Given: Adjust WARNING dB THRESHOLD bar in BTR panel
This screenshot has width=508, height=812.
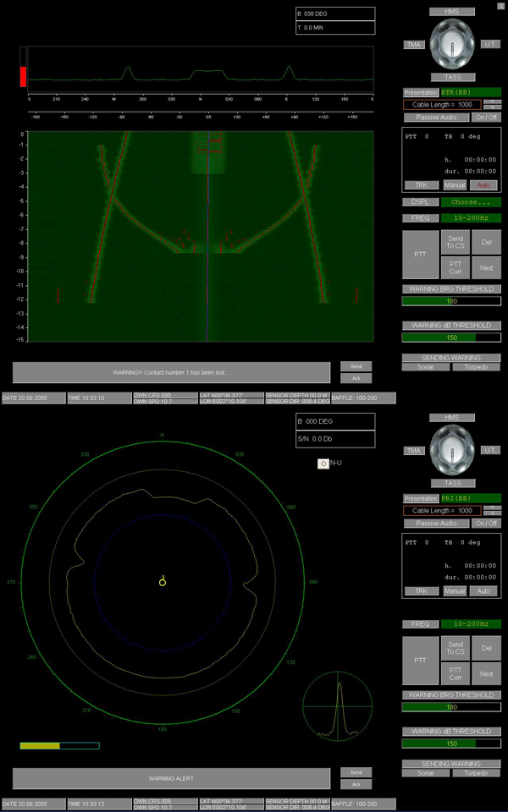Looking at the screenshot, I should (451, 337).
